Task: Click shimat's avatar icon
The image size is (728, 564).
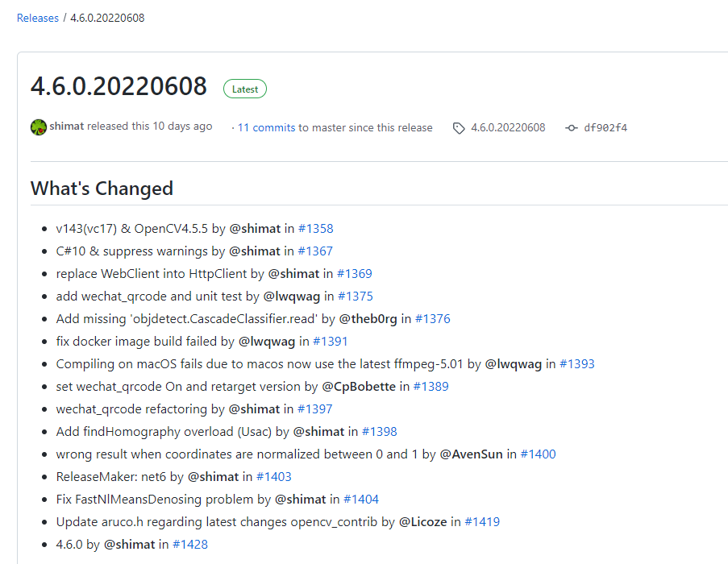Action: click(x=39, y=127)
